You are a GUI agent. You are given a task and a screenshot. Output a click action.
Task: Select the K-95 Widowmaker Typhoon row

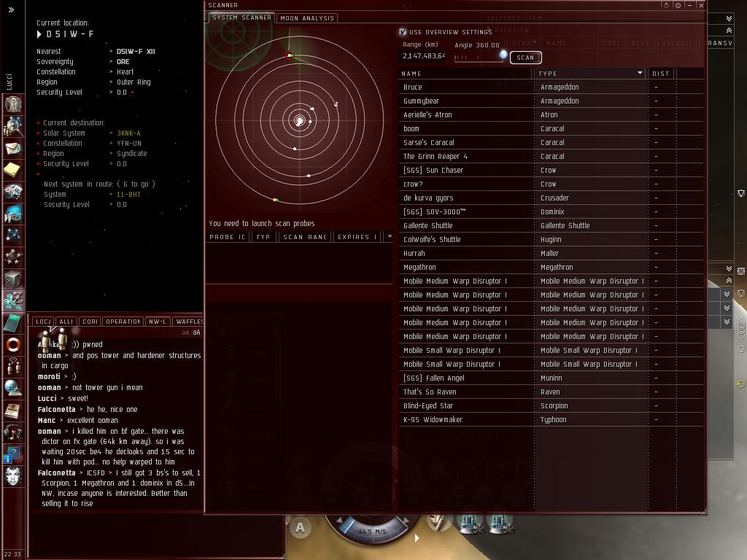[551, 419]
